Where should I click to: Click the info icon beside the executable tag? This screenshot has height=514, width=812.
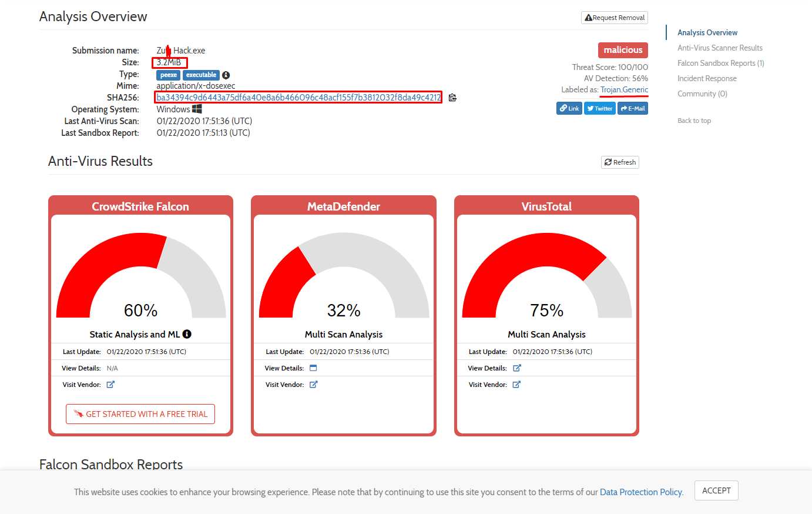pyautogui.click(x=226, y=75)
